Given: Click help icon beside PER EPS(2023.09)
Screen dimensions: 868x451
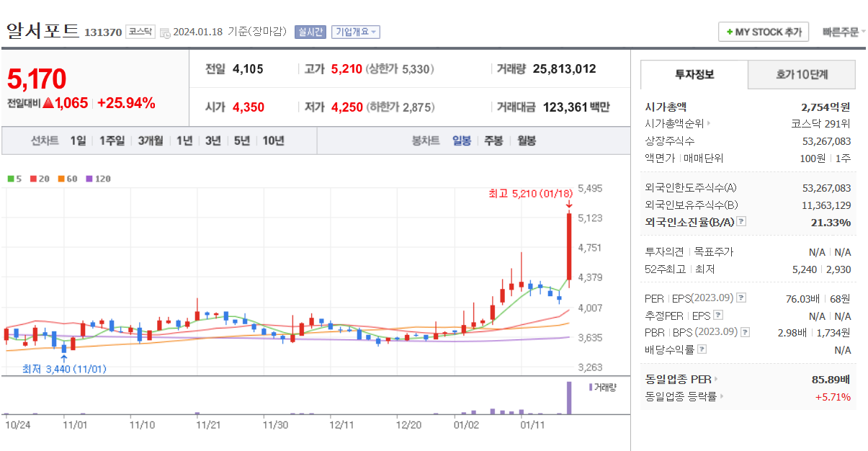Looking at the screenshot, I should point(741,298).
